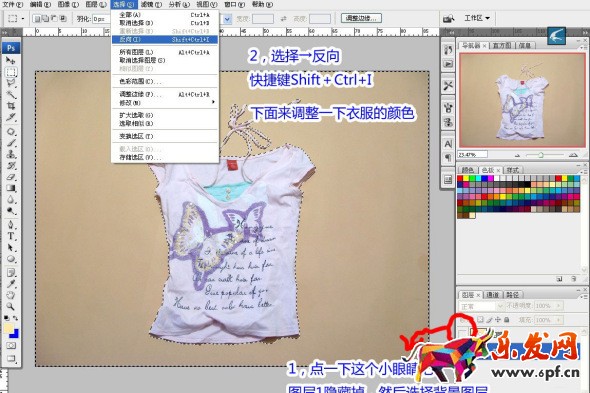Select the Hand tool
This screenshot has height=393, width=590.
tap(11, 295)
